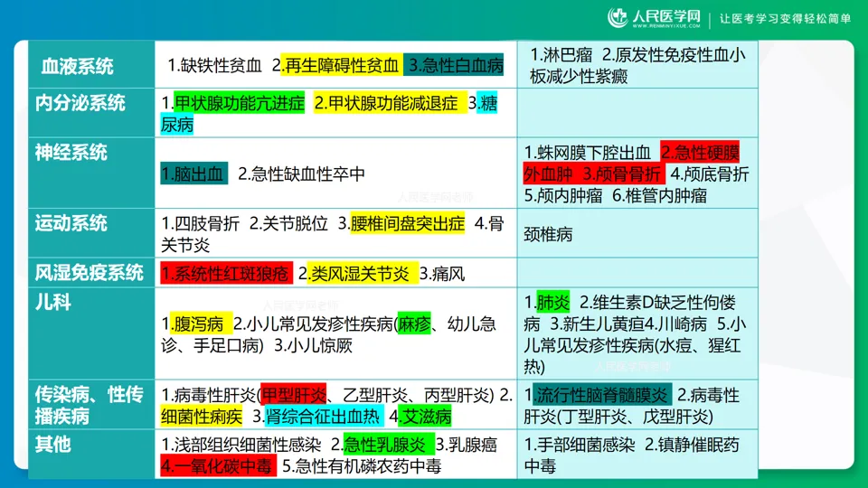Select the 风湿免疫系统 row header
The width and height of the screenshot is (868, 488).
point(90,273)
